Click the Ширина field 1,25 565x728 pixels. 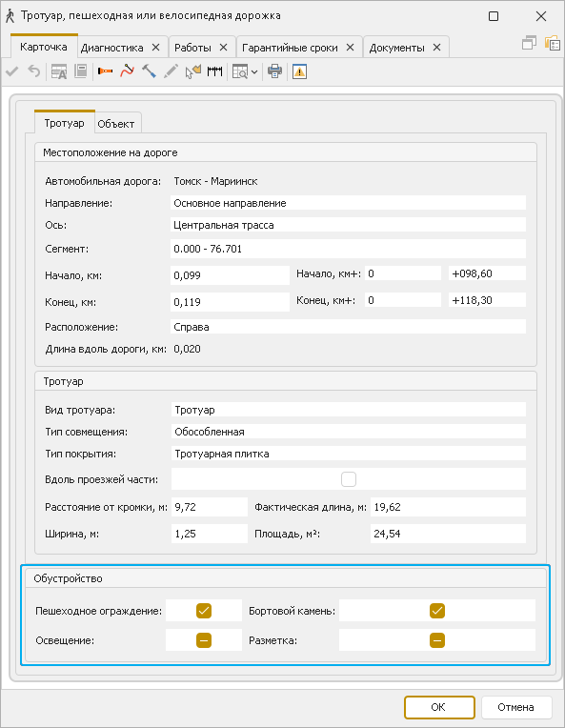[210, 534]
